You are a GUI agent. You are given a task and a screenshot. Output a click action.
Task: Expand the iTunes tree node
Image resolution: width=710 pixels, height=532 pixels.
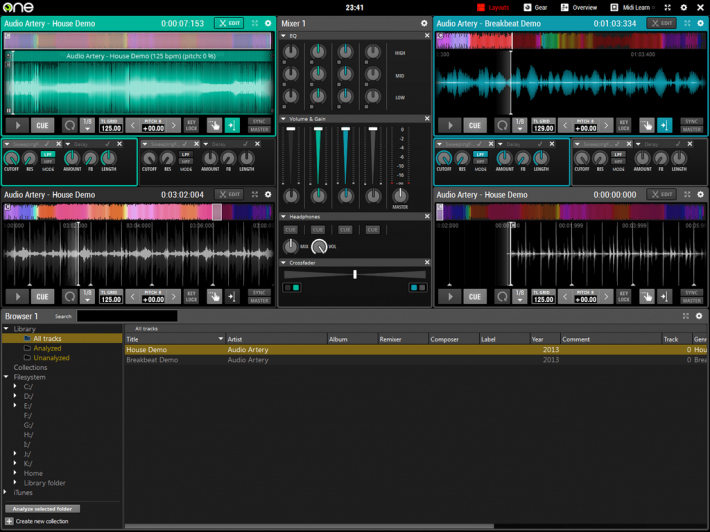[5, 492]
